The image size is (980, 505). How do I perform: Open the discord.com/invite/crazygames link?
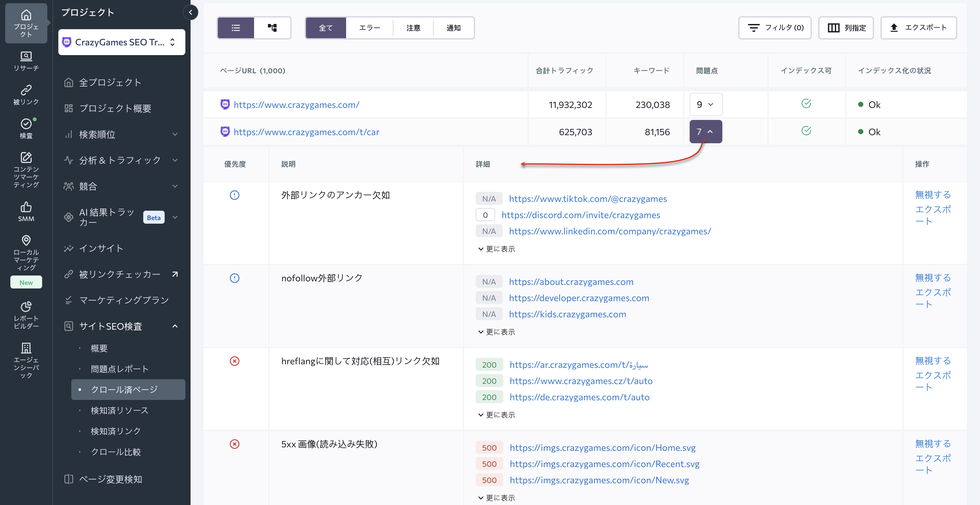[x=580, y=215]
